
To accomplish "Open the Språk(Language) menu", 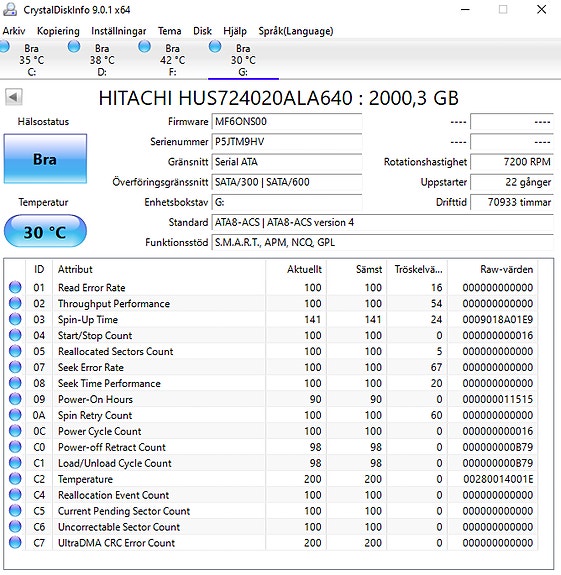I will coord(296,31).
